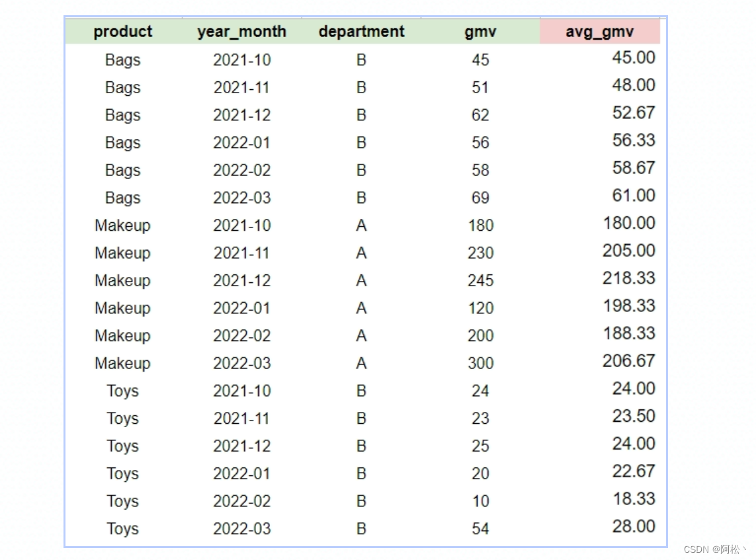This screenshot has width=756, height=560.
Task: Select the avg_gmv cell showing 23.50
Action: click(x=633, y=416)
